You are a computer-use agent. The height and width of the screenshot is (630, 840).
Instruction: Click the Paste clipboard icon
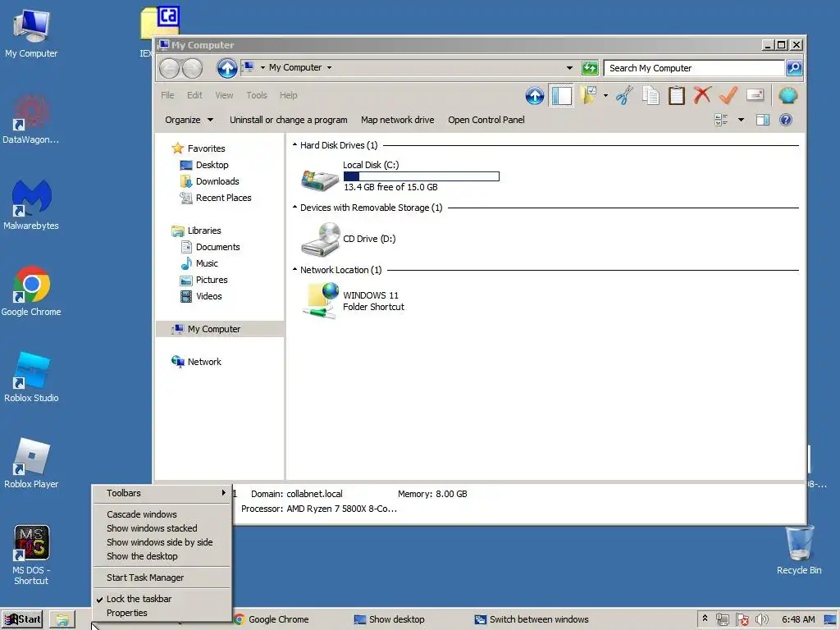[677, 96]
